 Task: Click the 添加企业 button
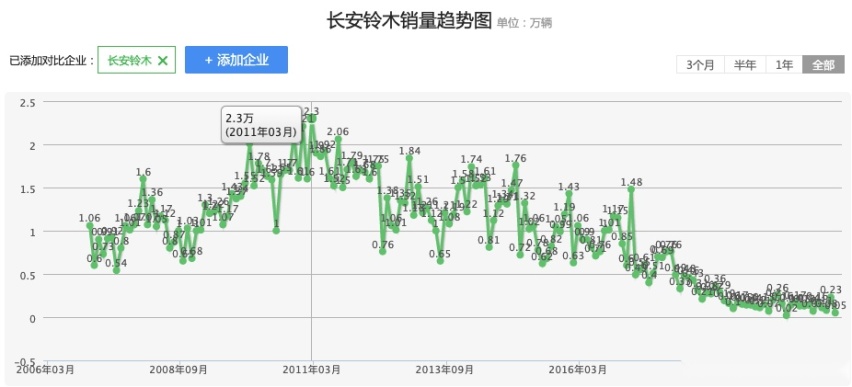(236, 60)
